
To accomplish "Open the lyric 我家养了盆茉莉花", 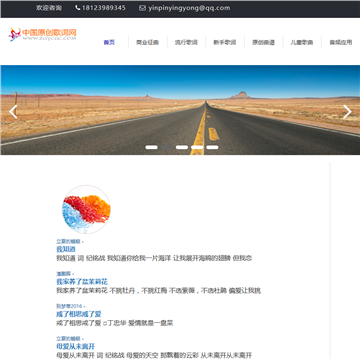I will 82,282.
